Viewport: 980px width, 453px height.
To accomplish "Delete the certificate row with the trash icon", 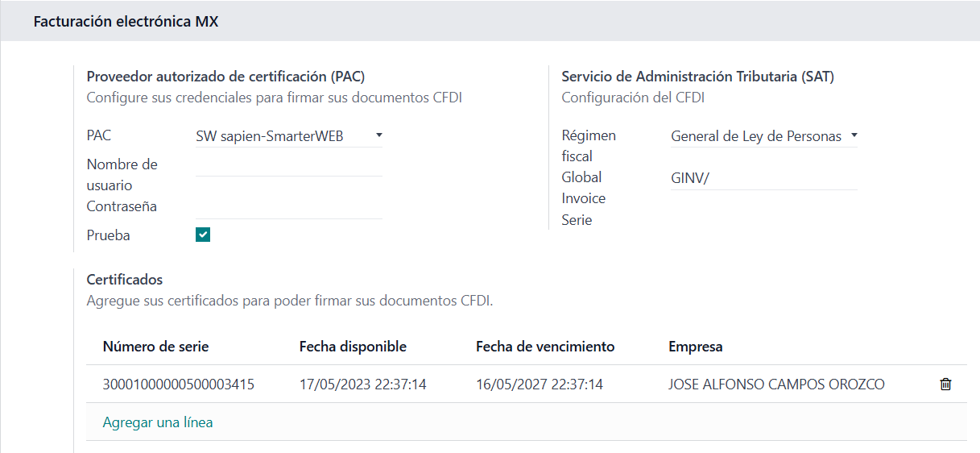I will click(x=945, y=384).
